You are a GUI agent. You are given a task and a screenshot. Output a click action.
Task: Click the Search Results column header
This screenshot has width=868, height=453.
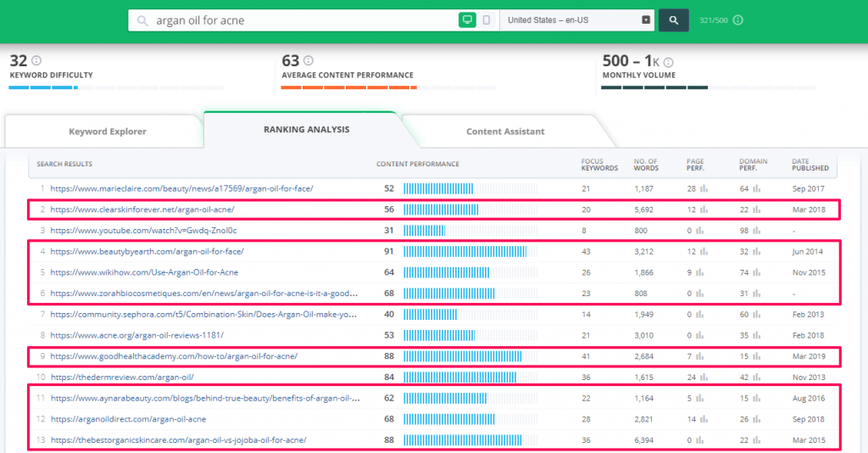[64, 165]
